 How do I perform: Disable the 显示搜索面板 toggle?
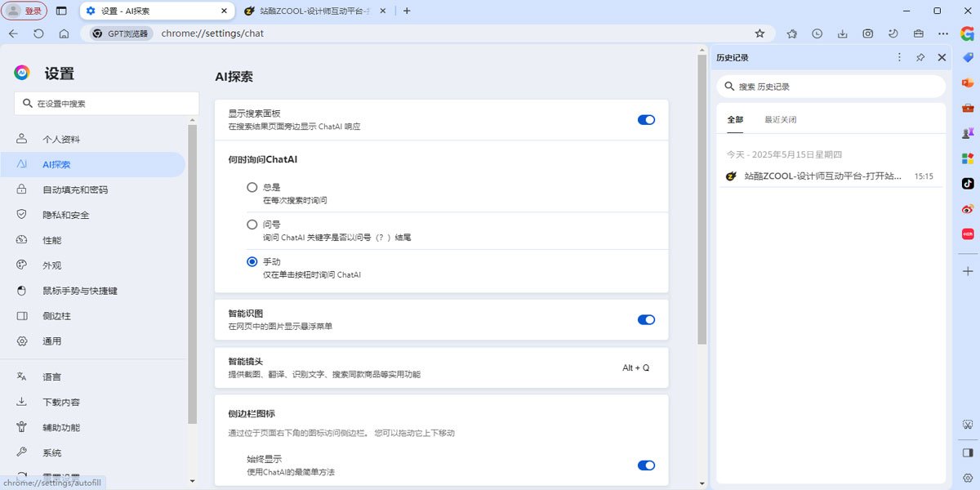coord(646,119)
